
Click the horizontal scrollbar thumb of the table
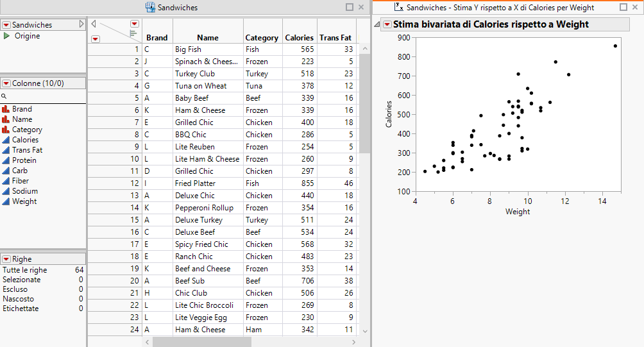(x=201, y=342)
